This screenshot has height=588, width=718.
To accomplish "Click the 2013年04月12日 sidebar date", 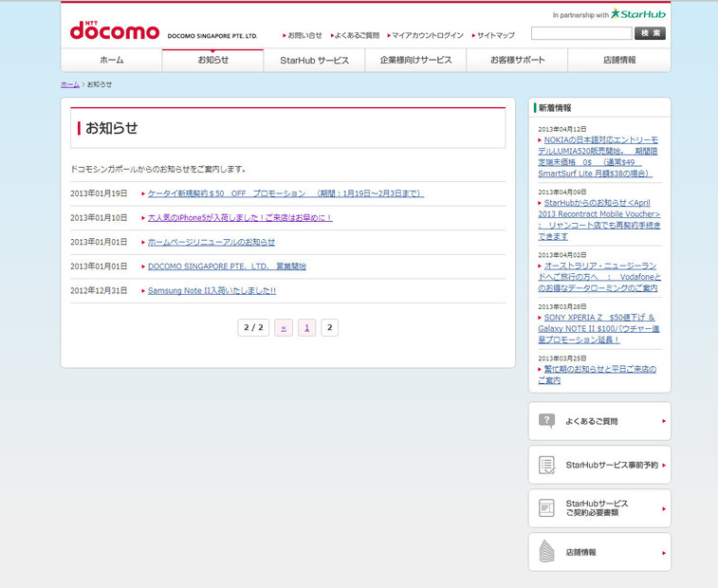I will [x=562, y=129].
